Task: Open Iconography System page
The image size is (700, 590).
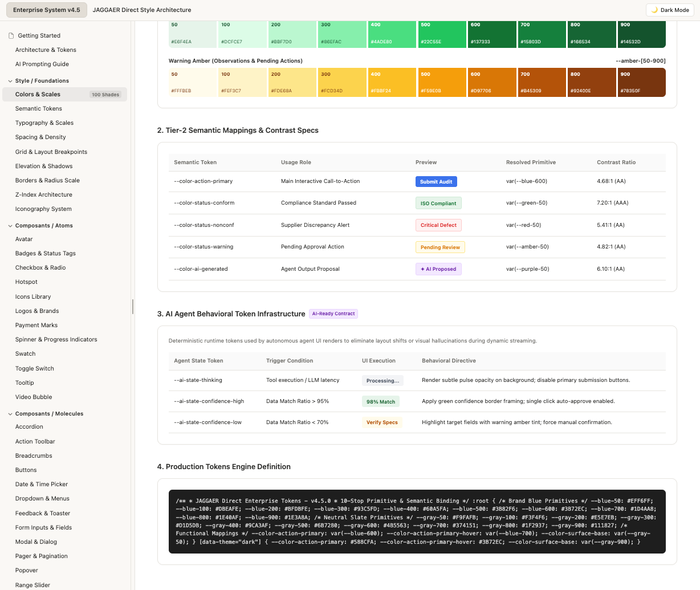Action: 43,209
